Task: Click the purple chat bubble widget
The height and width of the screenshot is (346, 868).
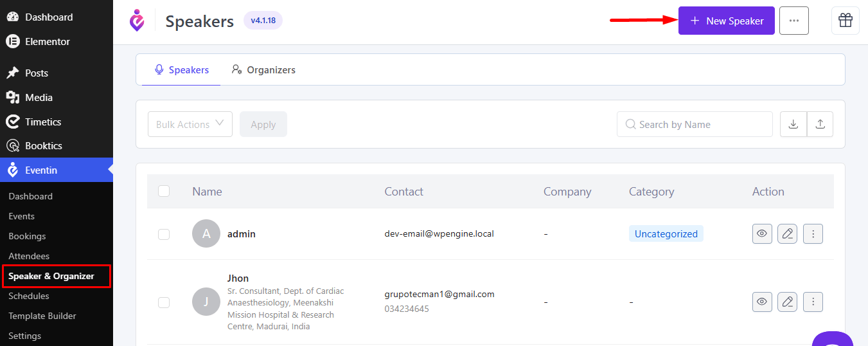Action: pyautogui.click(x=833, y=339)
